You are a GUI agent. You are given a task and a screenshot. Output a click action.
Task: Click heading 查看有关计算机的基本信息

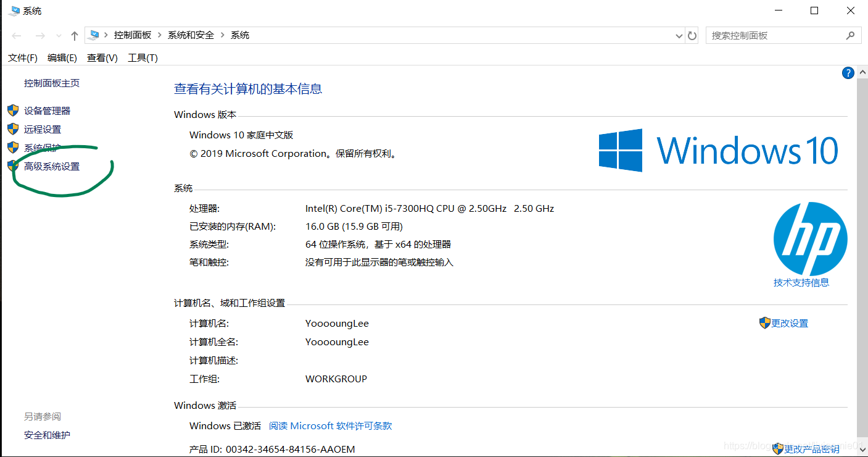248,89
